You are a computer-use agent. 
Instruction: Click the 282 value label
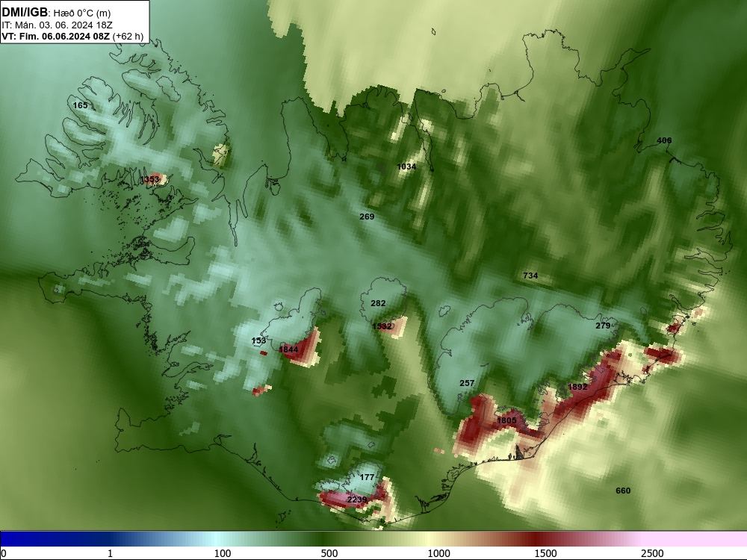tap(378, 303)
